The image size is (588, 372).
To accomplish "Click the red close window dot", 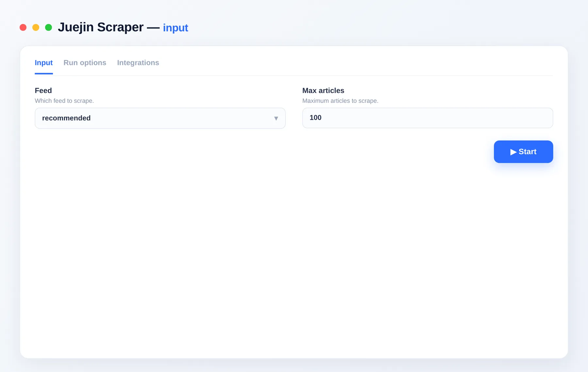I will point(23,27).
